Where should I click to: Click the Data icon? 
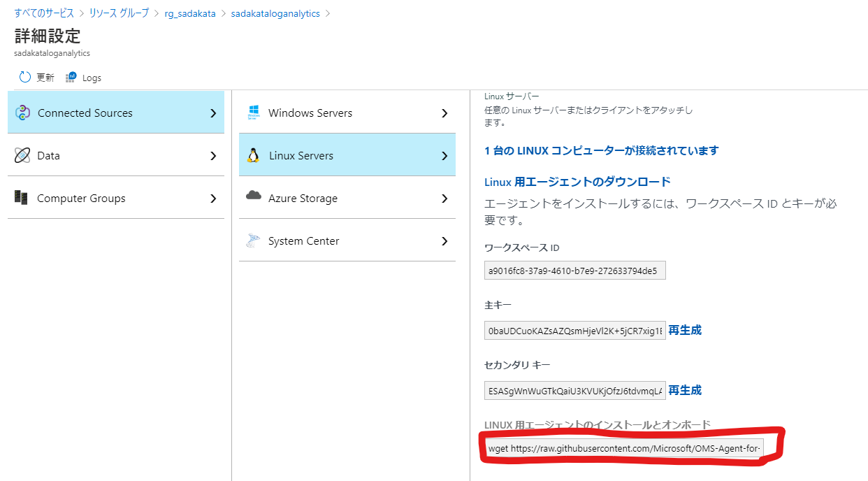click(x=22, y=155)
